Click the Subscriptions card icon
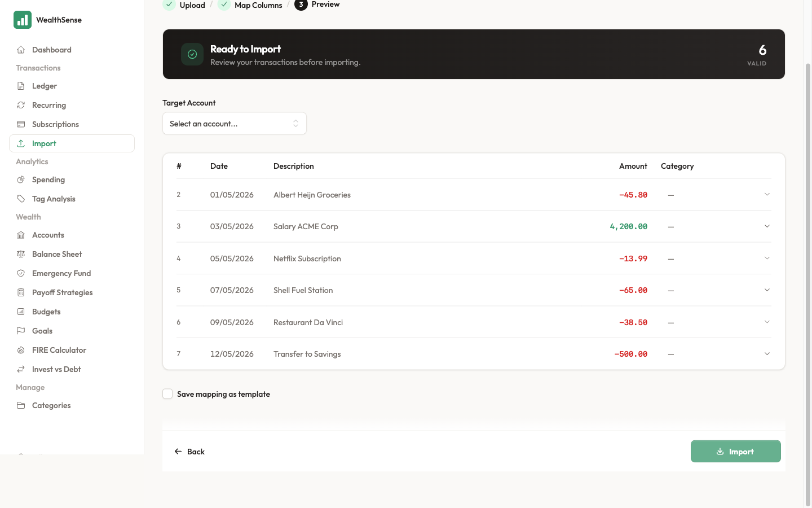Viewport: 812px width, 508px height. [x=21, y=124]
